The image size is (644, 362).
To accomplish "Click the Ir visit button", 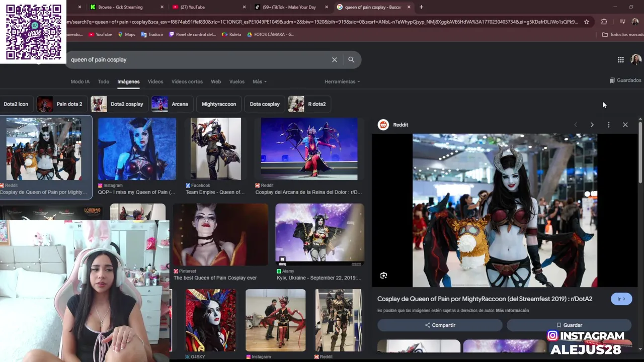I will coord(621,299).
